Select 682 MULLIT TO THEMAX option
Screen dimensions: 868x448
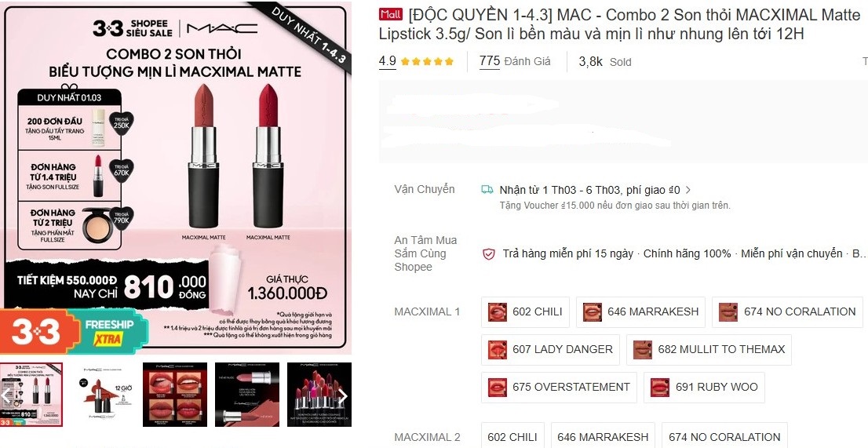[709, 350]
